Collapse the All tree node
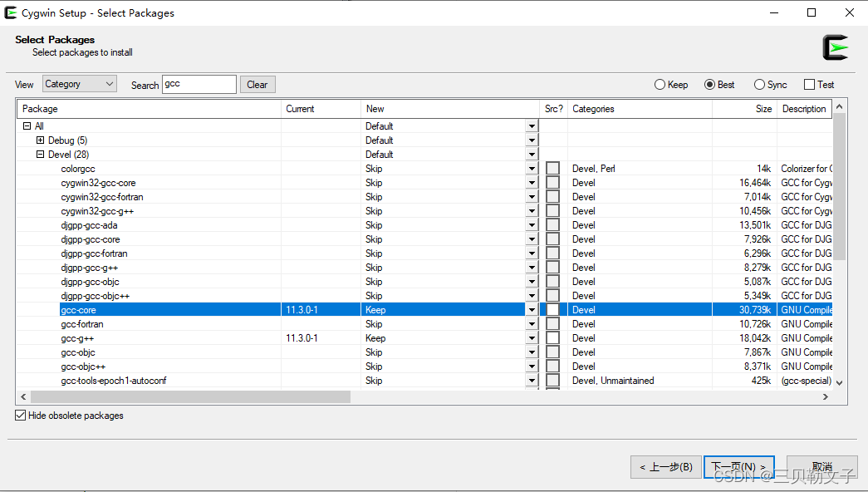The width and height of the screenshot is (868, 492). click(27, 125)
